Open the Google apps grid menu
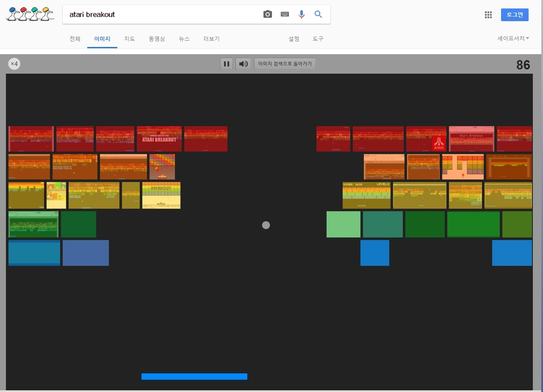Viewport: 543px width, 392px height. [488, 15]
